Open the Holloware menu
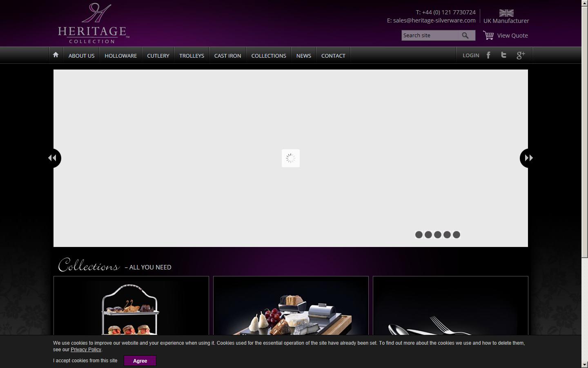Screen dimensions: 588x368 point(120,56)
